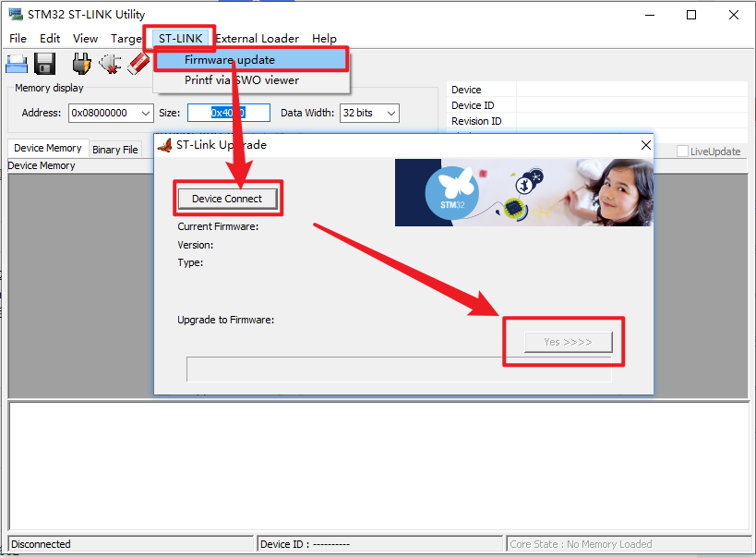Open the View menu
This screenshot has height=558, width=756.
tap(85, 38)
